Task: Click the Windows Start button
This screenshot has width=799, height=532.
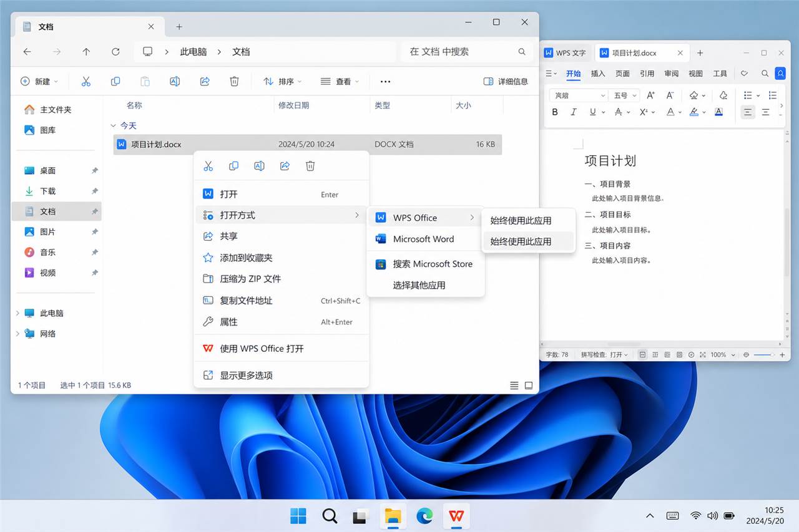Action: point(298,516)
